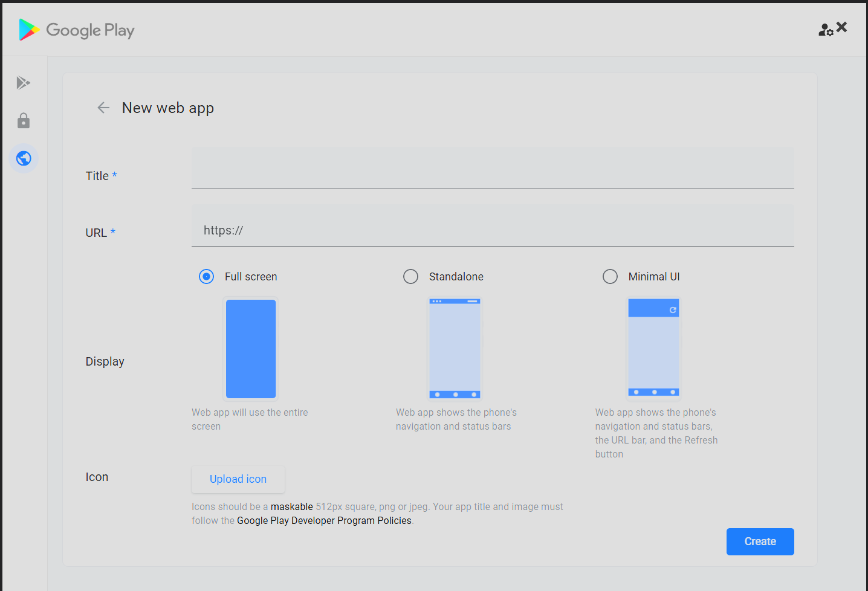
Task: Focus the URL input field
Action: point(493,225)
